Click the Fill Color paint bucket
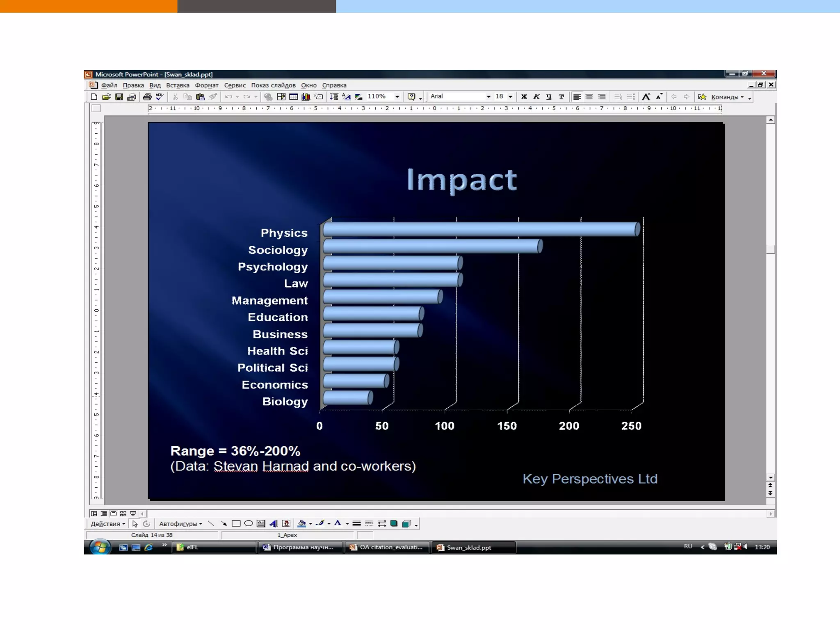This screenshot has width=840, height=630. coord(301,524)
